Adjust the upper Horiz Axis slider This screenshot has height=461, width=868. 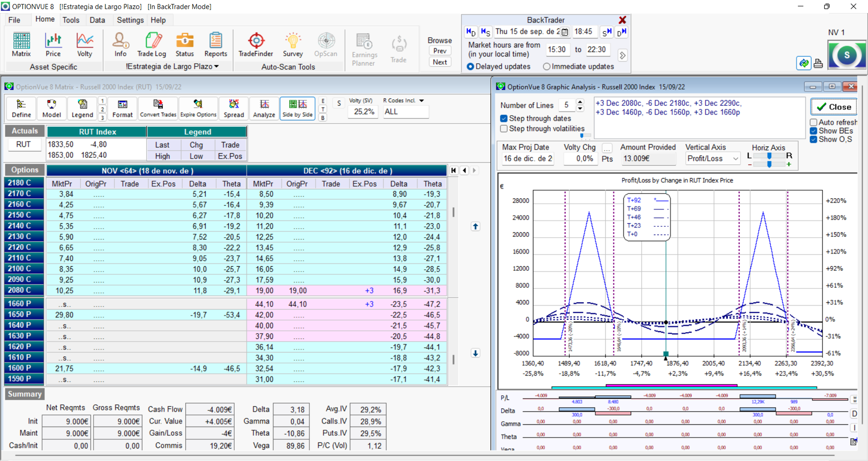coord(769,156)
